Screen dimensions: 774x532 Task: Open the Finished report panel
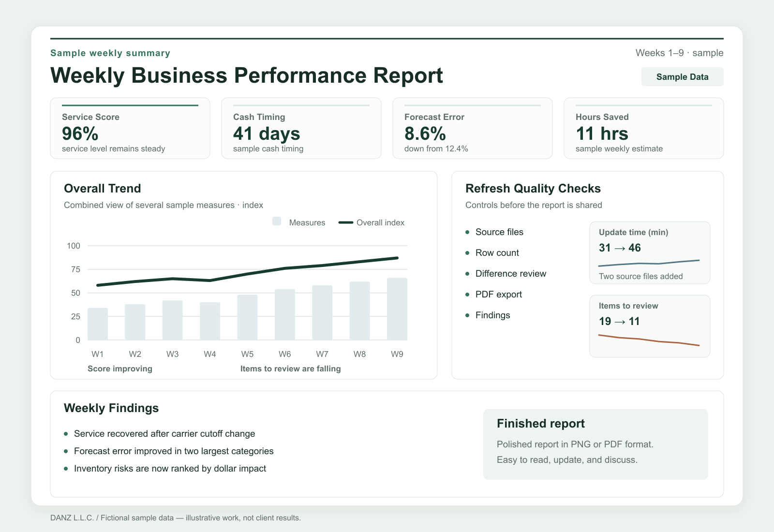595,444
